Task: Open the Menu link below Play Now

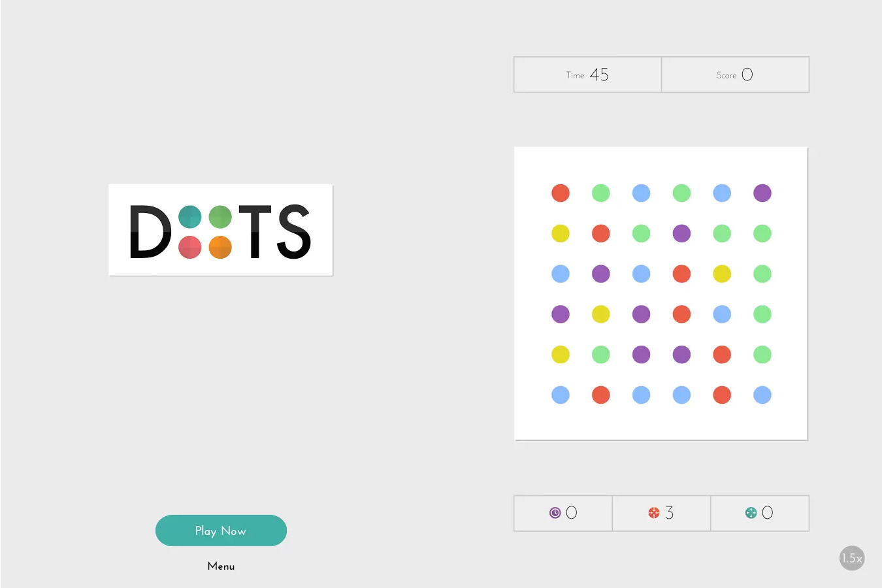Action: point(221,566)
